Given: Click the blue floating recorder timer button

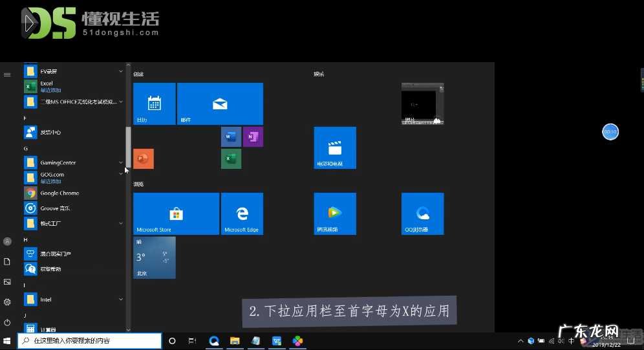Looking at the screenshot, I should tap(610, 132).
